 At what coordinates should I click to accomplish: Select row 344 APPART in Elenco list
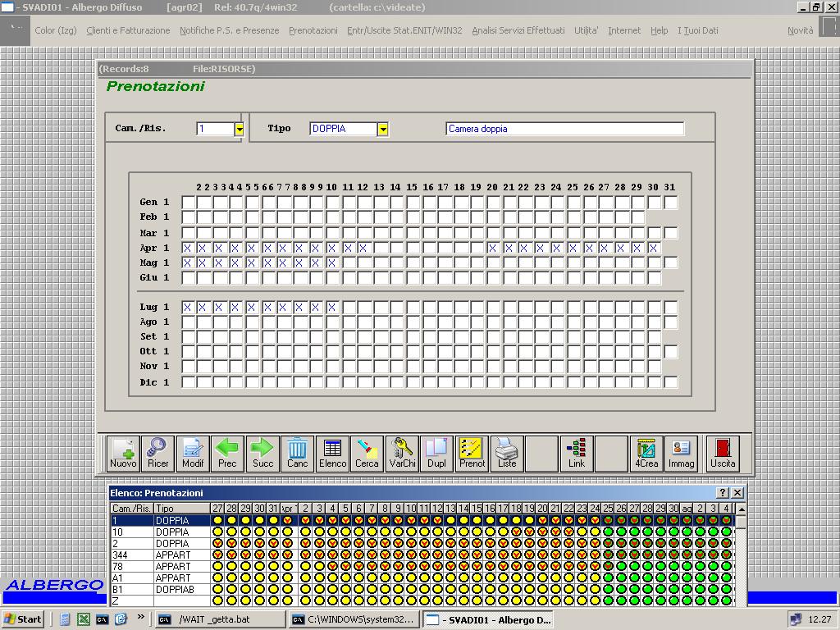click(x=422, y=555)
